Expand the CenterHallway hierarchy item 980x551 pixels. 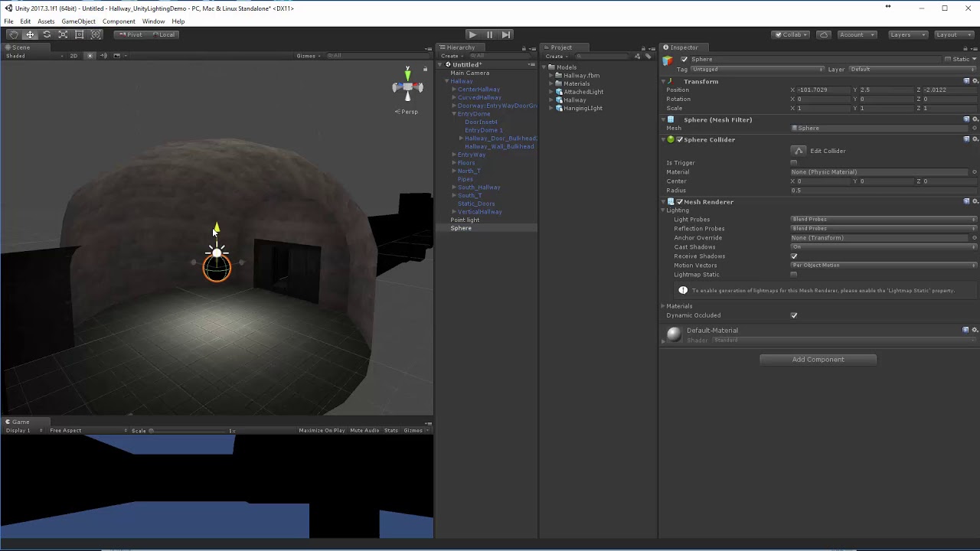tap(454, 90)
